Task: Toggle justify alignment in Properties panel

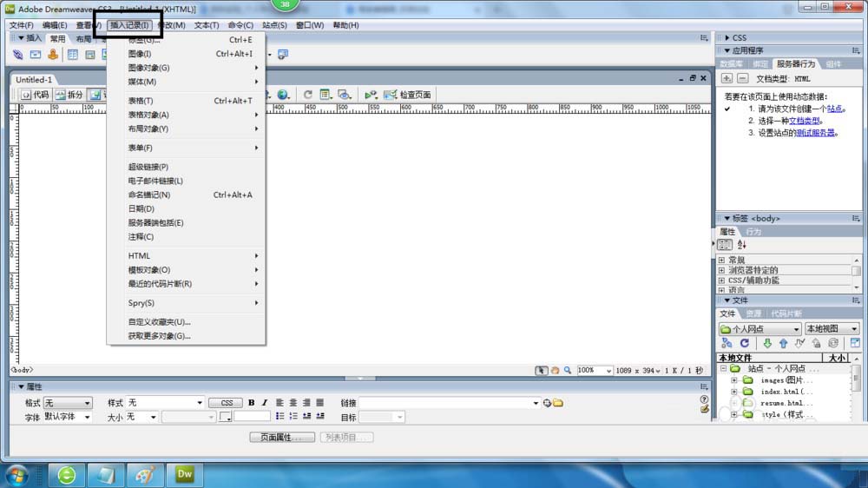Action: [320, 403]
